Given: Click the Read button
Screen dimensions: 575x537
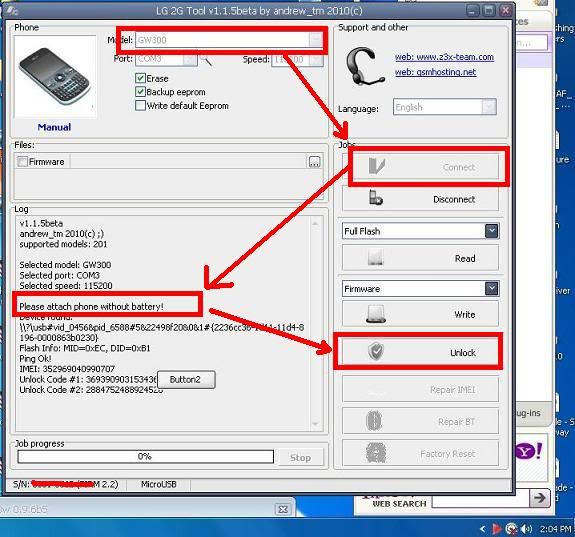Looking at the screenshot, I should tap(420, 258).
